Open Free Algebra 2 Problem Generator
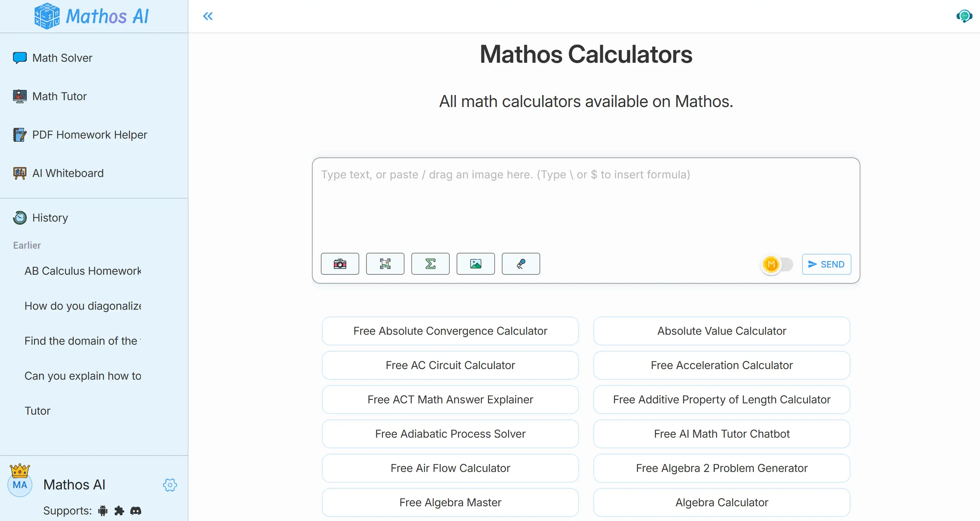 pyautogui.click(x=722, y=468)
